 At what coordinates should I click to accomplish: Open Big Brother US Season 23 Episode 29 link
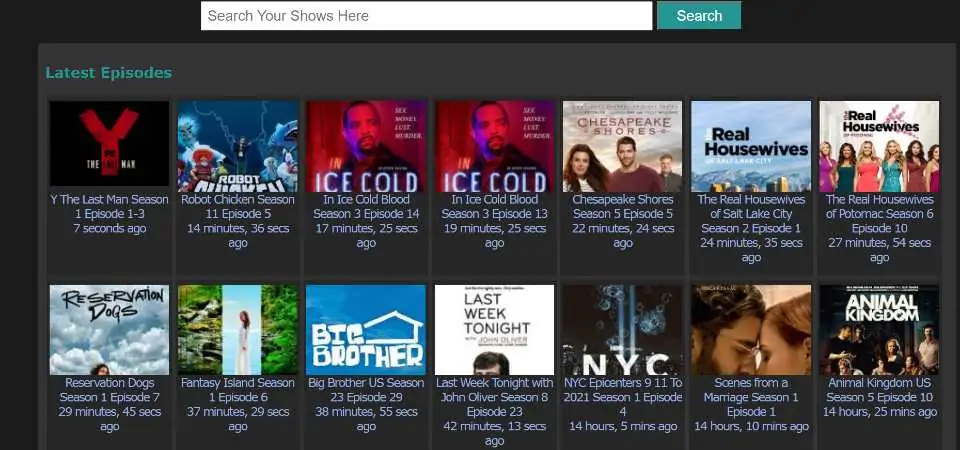point(366,390)
